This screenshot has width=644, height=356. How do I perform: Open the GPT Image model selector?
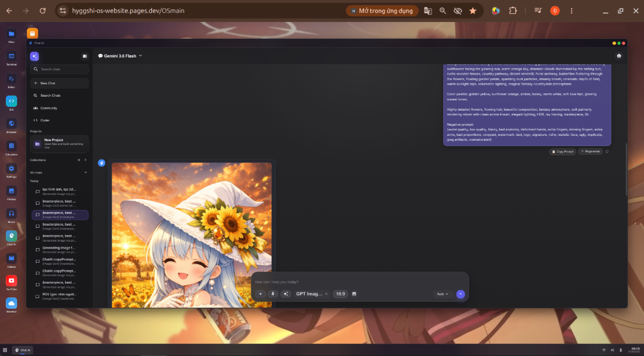312,294
